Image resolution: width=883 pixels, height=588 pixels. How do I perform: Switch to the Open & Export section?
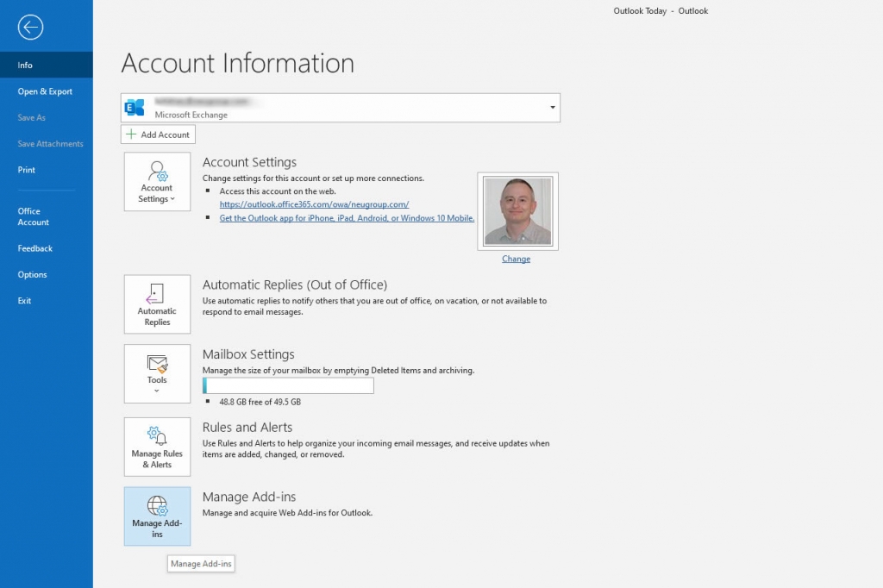click(47, 91)
